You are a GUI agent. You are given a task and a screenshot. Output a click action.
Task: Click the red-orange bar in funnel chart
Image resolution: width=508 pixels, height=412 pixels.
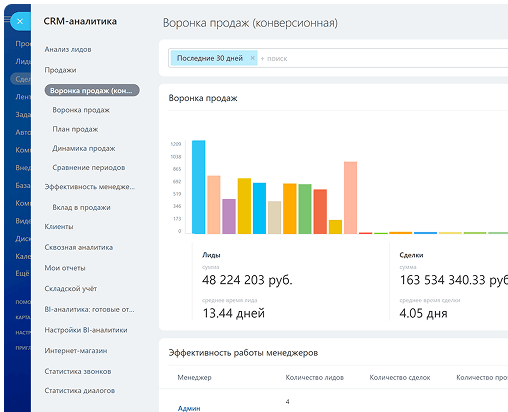320,211
